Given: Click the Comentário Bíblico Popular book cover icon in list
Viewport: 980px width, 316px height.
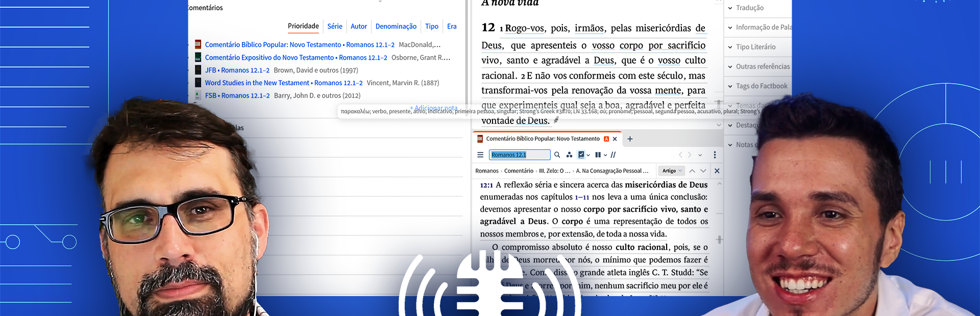Looking at the screenshot, I should pyautogui.click(x=198, y=44).
